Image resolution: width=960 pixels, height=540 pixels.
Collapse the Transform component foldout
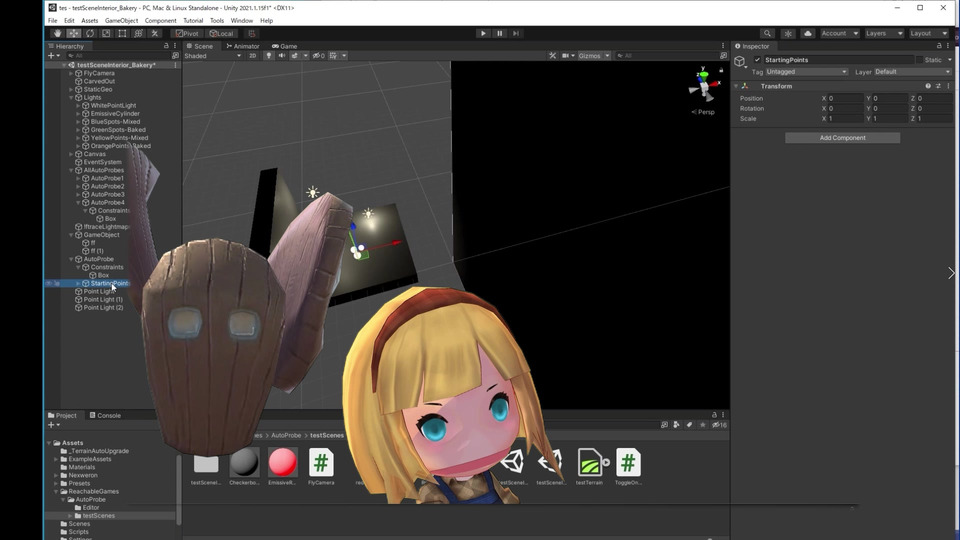click(x=736, y=86)
